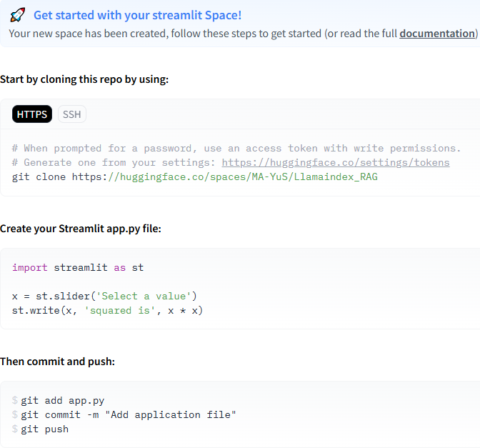Click the 'When prompted for a password' comment
This screenshot has height=448, width=480.
236,149
